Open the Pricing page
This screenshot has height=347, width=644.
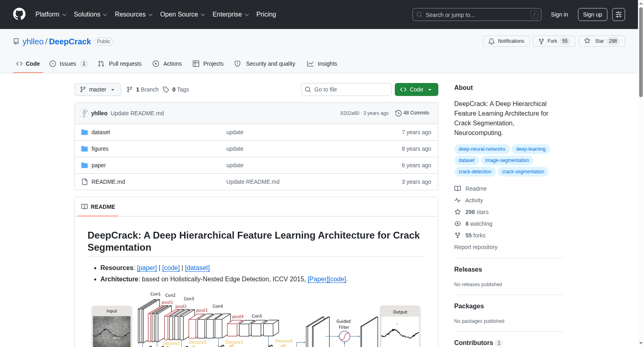(x=266, y=15)
